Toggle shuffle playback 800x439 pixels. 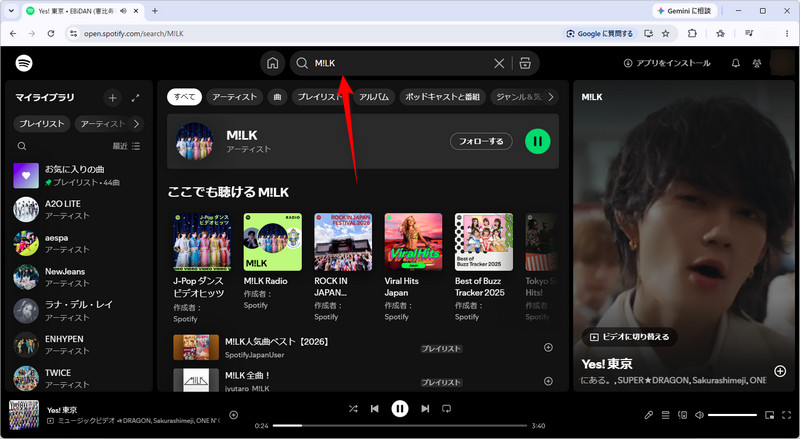(x=353, y=408)
